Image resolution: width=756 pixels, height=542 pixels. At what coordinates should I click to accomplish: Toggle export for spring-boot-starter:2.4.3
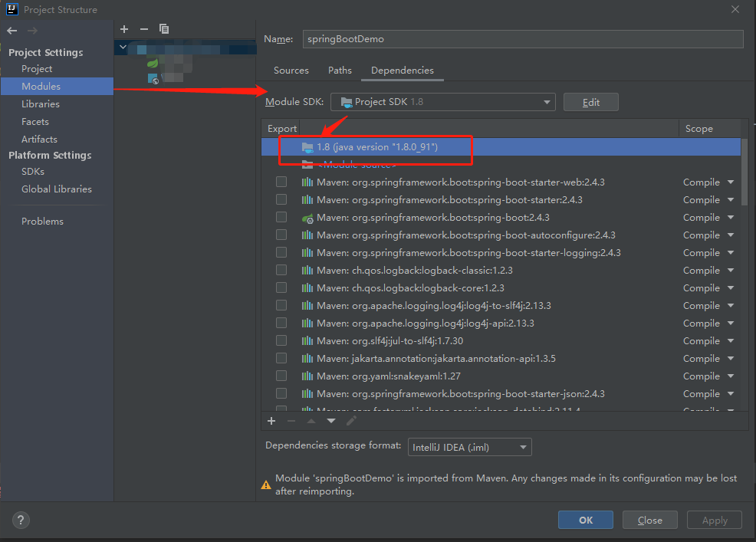[x=281, y=199]
